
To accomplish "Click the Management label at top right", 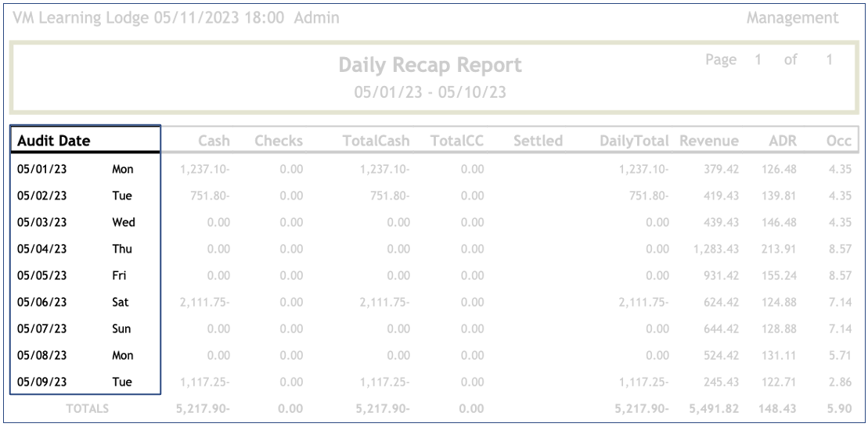I will (792, 18).
